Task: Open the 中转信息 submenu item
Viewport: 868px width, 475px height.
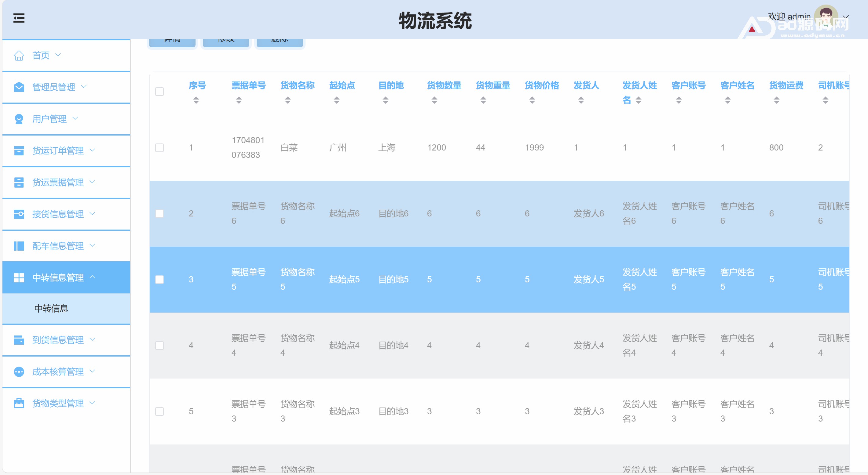Action: click(x=52, y=308)
